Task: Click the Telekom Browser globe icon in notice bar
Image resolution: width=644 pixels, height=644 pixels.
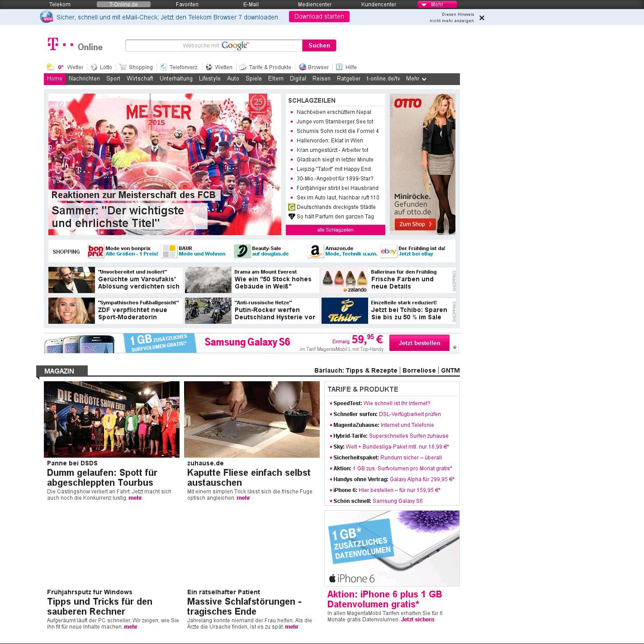Action: click(46, 17)
